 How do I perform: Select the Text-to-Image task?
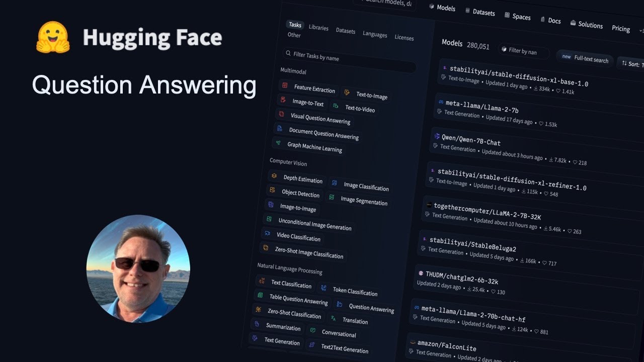coord(366,95)
